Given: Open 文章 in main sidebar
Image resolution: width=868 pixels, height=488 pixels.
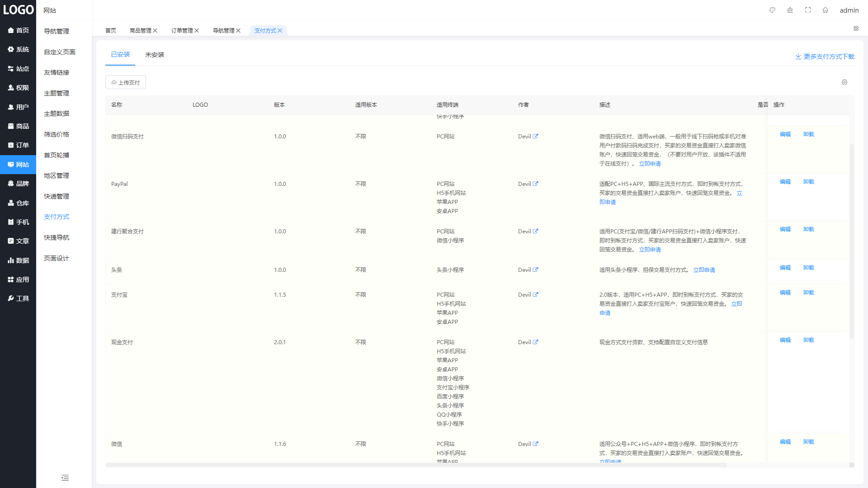Looking at the screenshot, I should pyautogui.click(x=18, y=241).
